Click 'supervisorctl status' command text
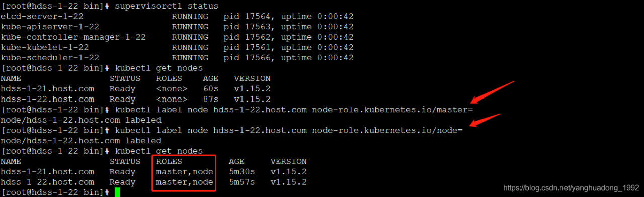This screenshot has height=197, width=644. click(167, 6)
